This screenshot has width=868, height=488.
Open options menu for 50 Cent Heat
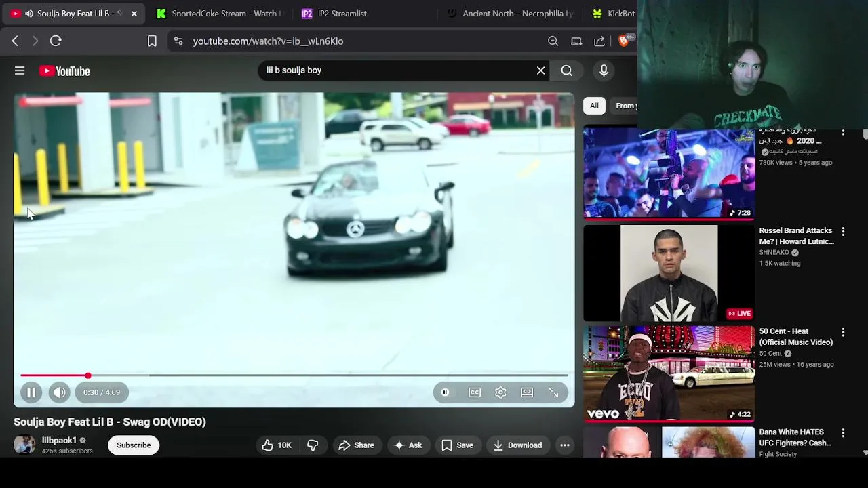pyautogui.click(x=843, y=333)
